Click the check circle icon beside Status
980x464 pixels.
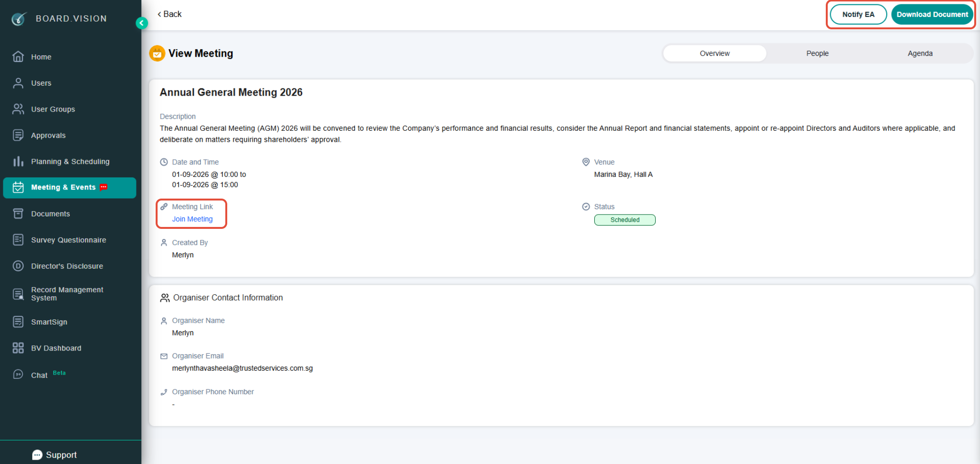point(586,207)
